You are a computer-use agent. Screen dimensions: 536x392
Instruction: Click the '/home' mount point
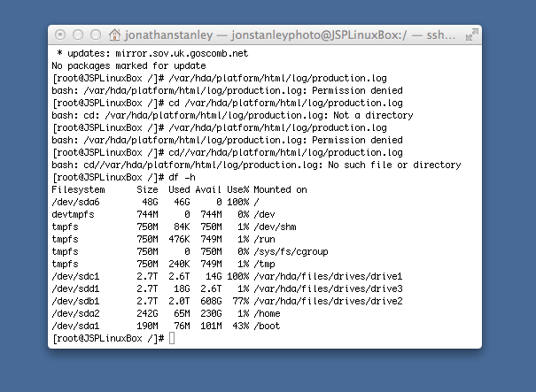pyautogui.click(x=268, y=314)
